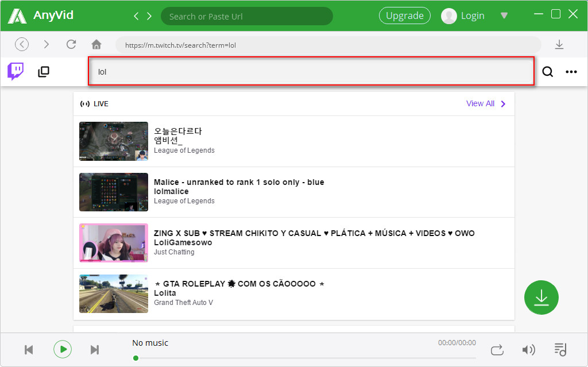Image resolution: width=588 pixels, height=367 pixels.
Task: Open the Lolita channel name
Action: pos(165,293)
